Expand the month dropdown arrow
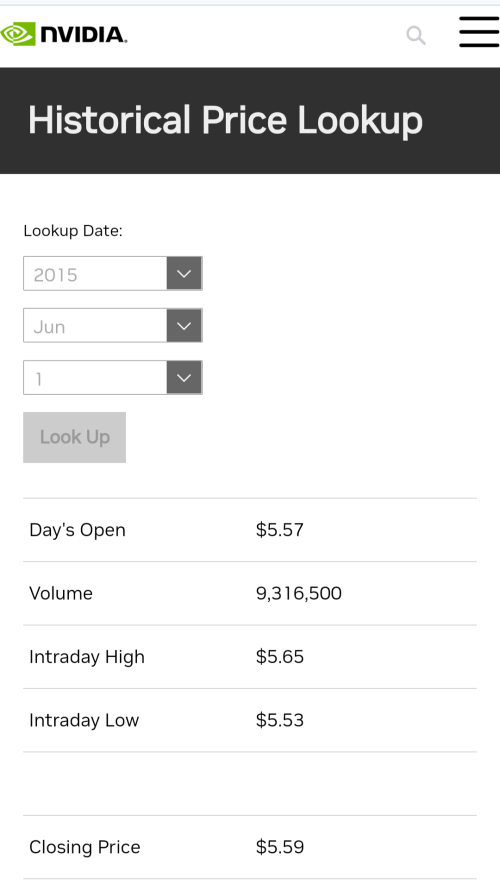 click(x=184, y=325)
